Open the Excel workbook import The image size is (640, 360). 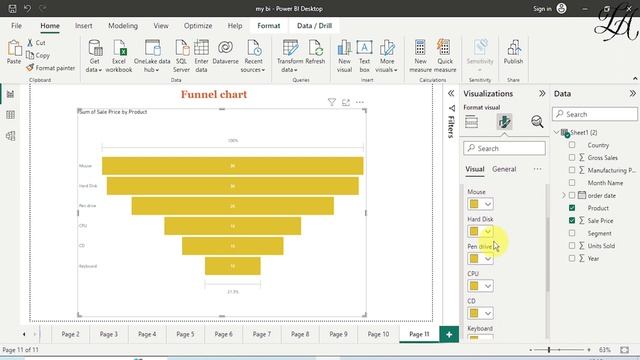[119, 56]
